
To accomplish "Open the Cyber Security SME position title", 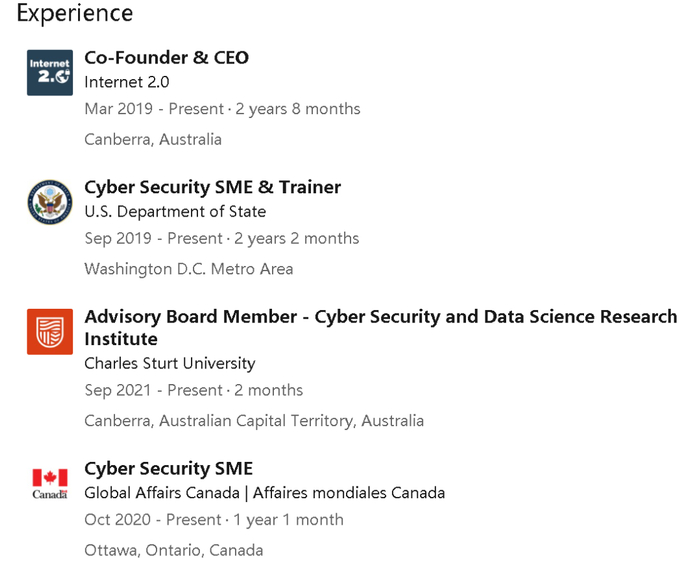I will click(168, 469).
